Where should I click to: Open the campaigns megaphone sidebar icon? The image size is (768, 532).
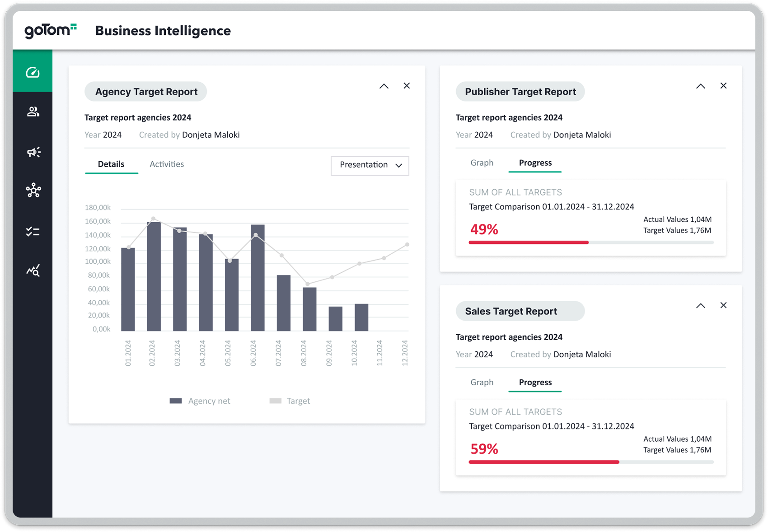coord(33,152)
